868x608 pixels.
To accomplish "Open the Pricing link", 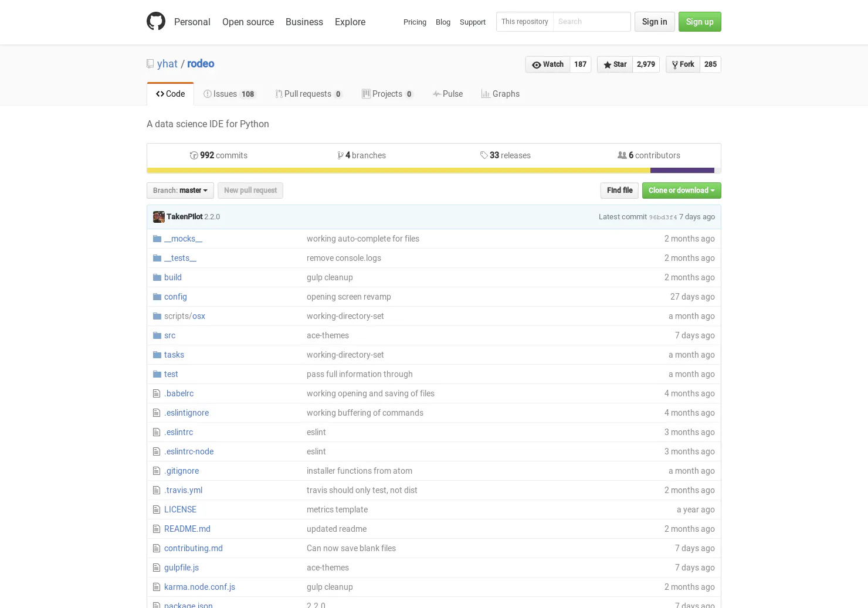I will click(415, 22).
